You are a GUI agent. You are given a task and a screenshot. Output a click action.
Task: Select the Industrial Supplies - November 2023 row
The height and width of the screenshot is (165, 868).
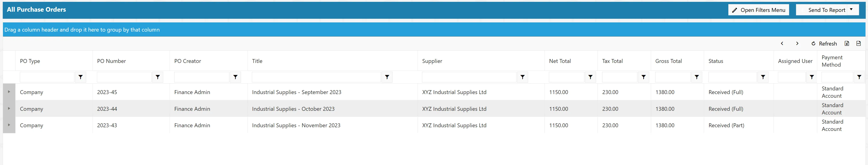point(434,125)
